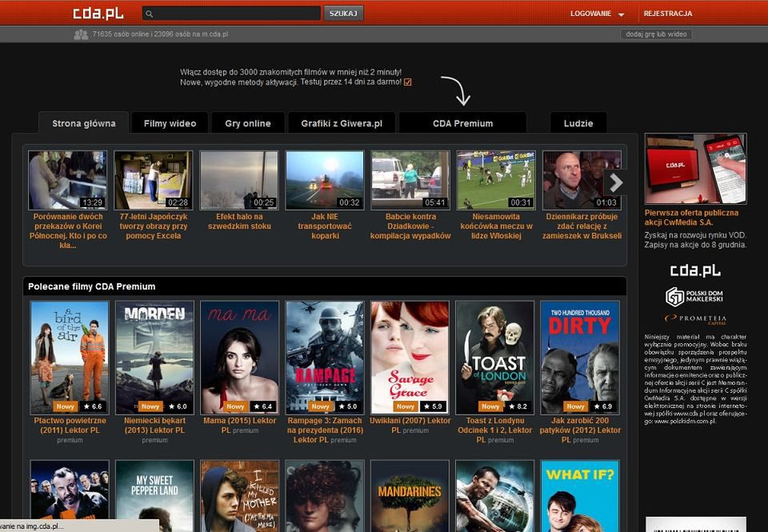
Task: Focus the search input field
Action: [231, 14]
